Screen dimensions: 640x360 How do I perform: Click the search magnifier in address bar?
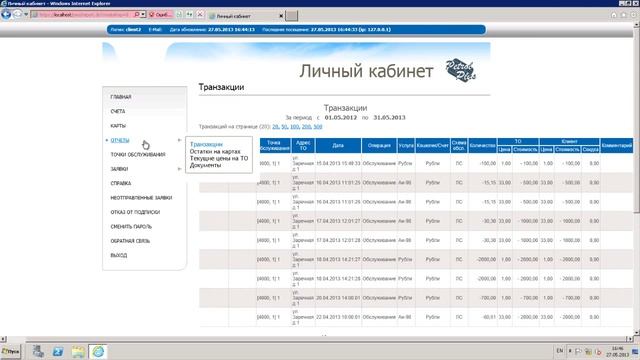(137, 15)
